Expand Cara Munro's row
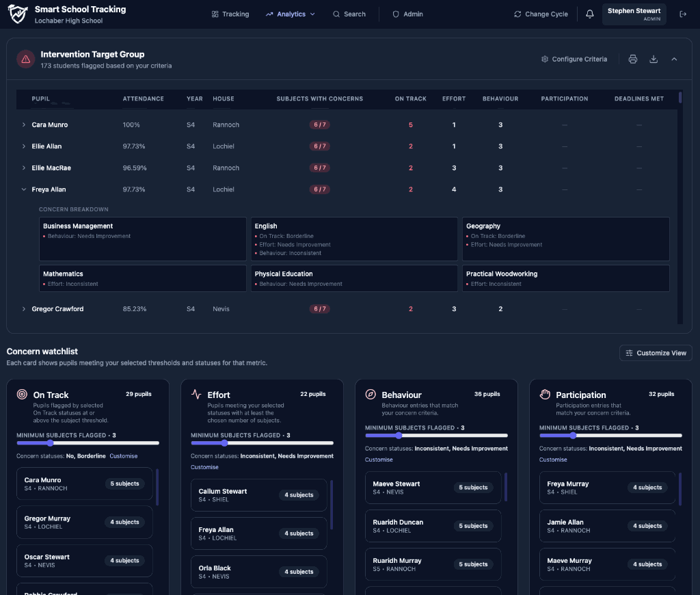The height and width of the screenshot is (595, 700). tap(24, 124)
